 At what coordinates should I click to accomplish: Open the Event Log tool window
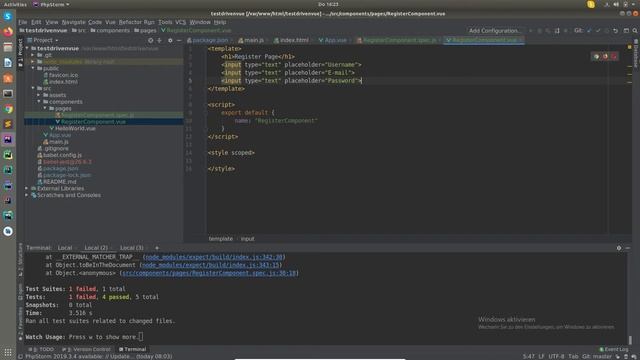613,349
